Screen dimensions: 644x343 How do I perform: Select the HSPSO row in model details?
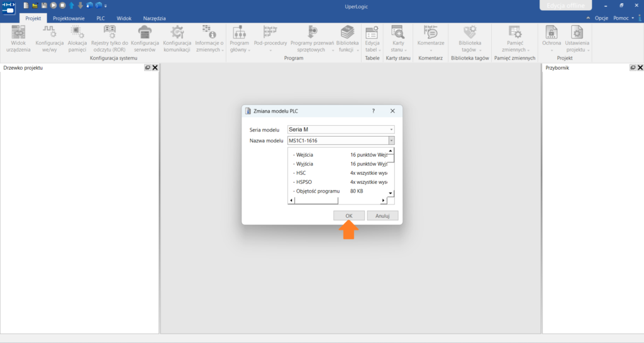pos(340,182)
